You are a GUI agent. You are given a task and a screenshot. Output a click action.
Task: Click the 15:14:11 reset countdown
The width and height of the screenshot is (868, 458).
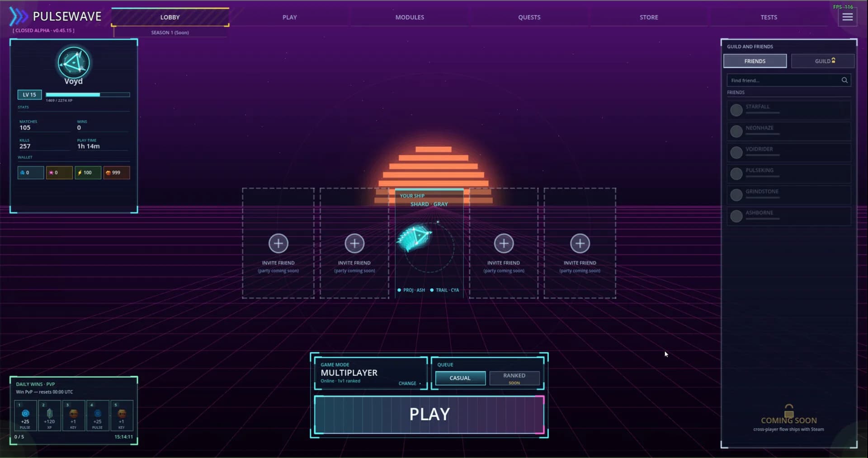pyautogui.click(x=123, y=437)
